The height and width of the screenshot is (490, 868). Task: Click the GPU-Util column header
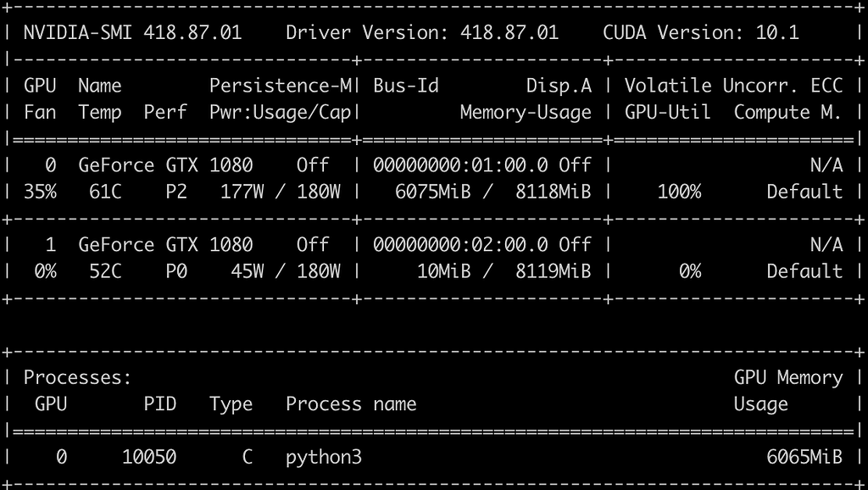pyautogui.click(x=669, y=112)
